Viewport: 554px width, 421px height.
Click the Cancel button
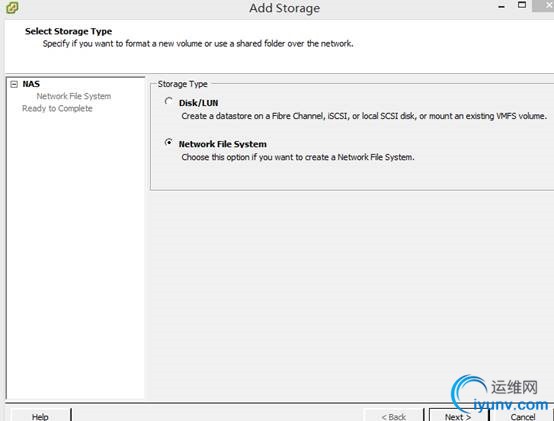[523, 415]
